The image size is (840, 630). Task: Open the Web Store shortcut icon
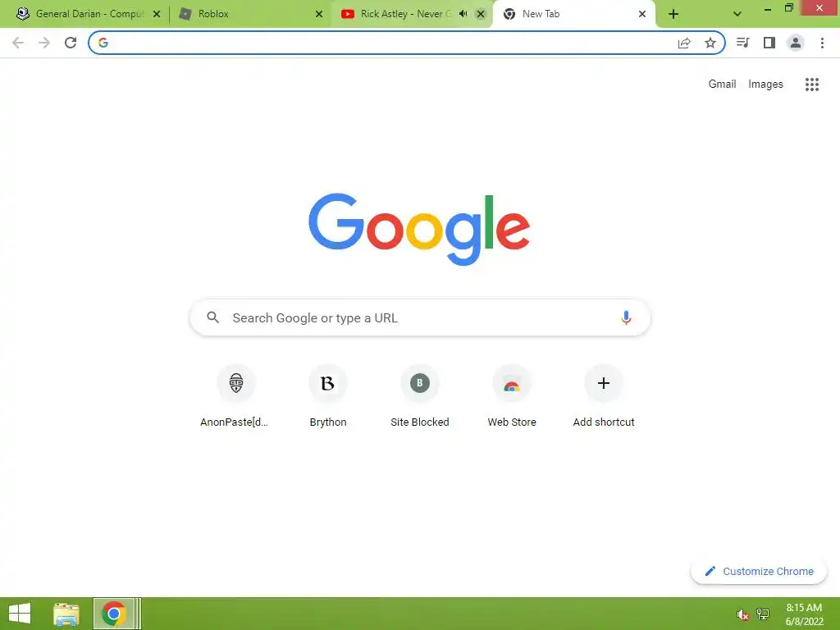pyautogui.click(x=512, y=383)
